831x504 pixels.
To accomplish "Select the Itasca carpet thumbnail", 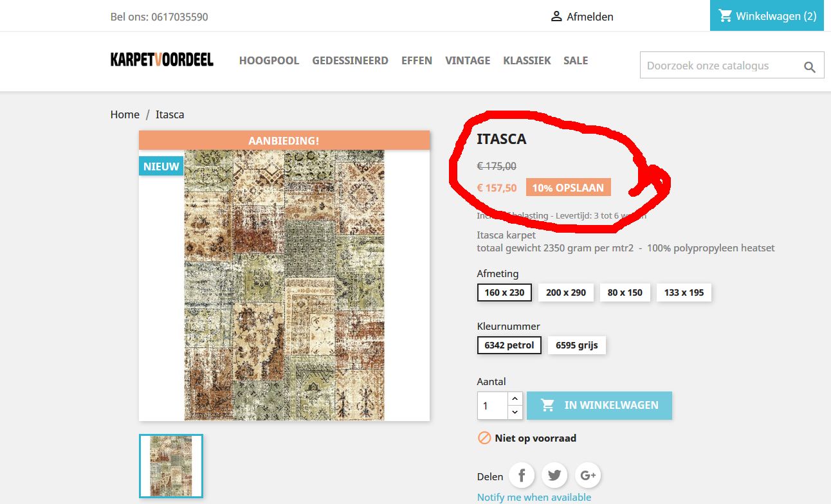I will (x=171, y=466).
